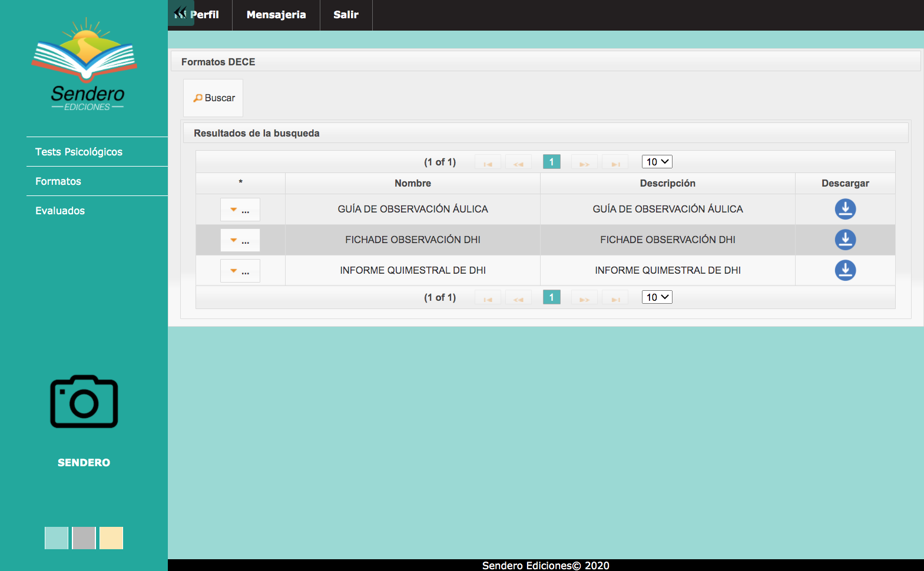Collapse sidebar with double-chevron icon
The height and width of the screenshot is (571, 924).
[180, 12]
